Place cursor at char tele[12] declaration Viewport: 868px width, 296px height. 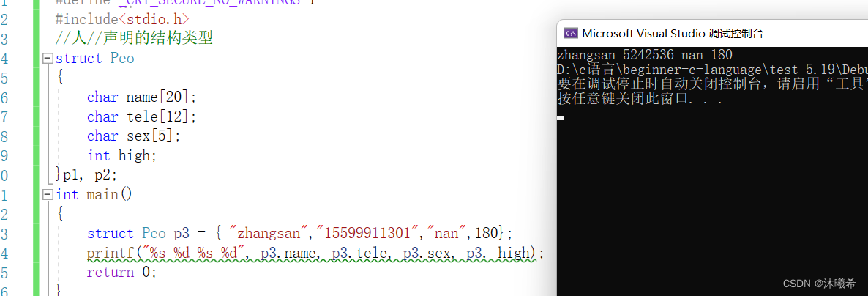[x=142, y=117]
